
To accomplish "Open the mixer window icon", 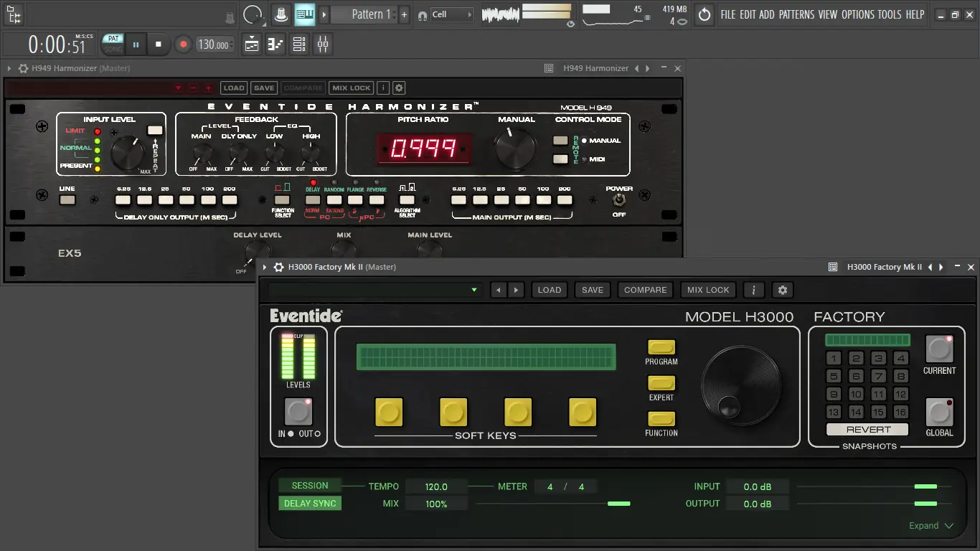I will (323, 44).
